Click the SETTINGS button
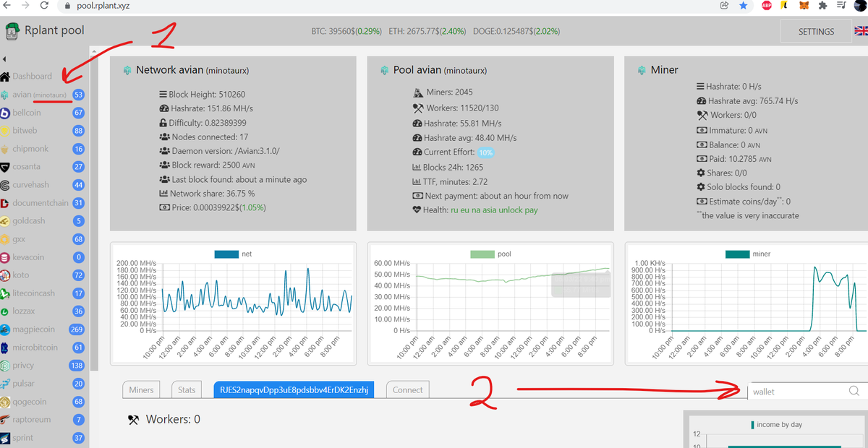 tap(816, 31)
